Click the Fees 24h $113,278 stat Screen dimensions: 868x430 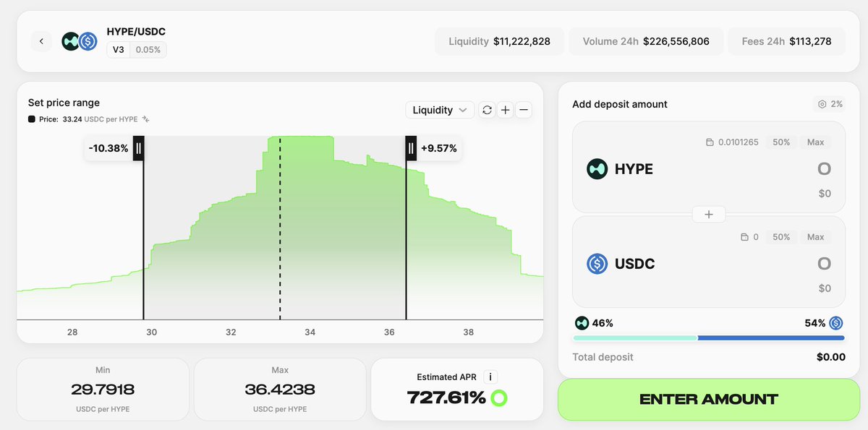coord(788,41)
